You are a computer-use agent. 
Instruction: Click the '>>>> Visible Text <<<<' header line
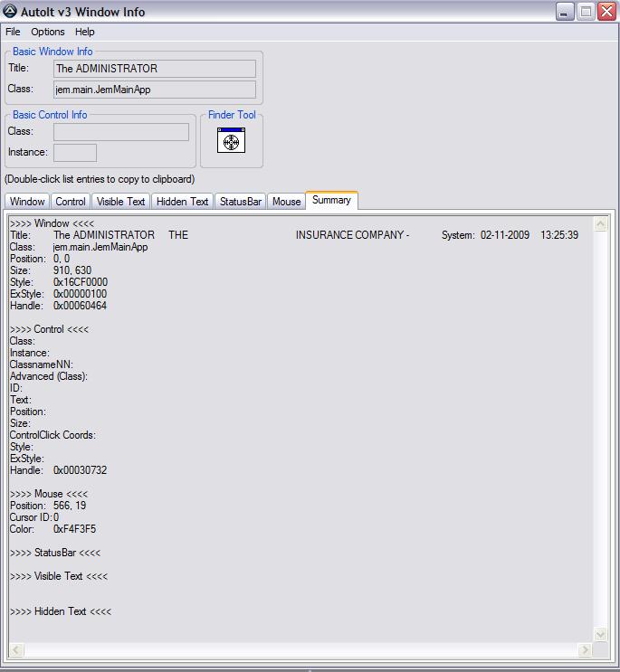(59, 576)
